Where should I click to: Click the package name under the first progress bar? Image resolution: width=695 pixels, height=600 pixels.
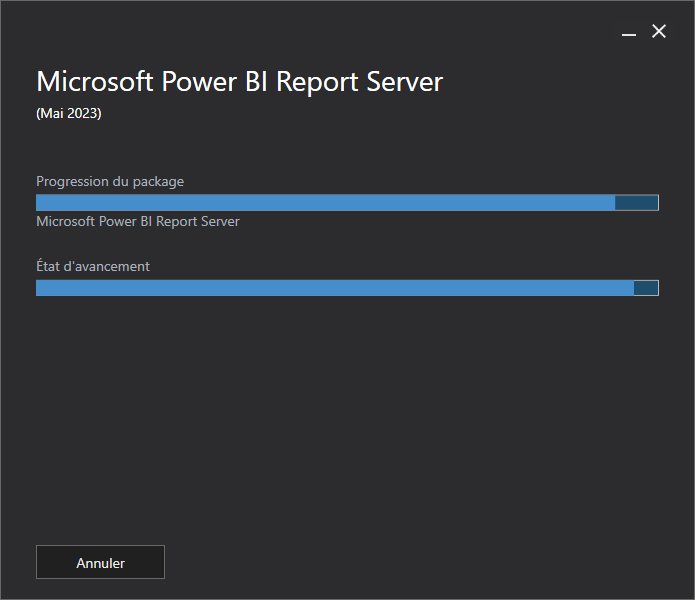pyautogui.click(x=138, y=221)
